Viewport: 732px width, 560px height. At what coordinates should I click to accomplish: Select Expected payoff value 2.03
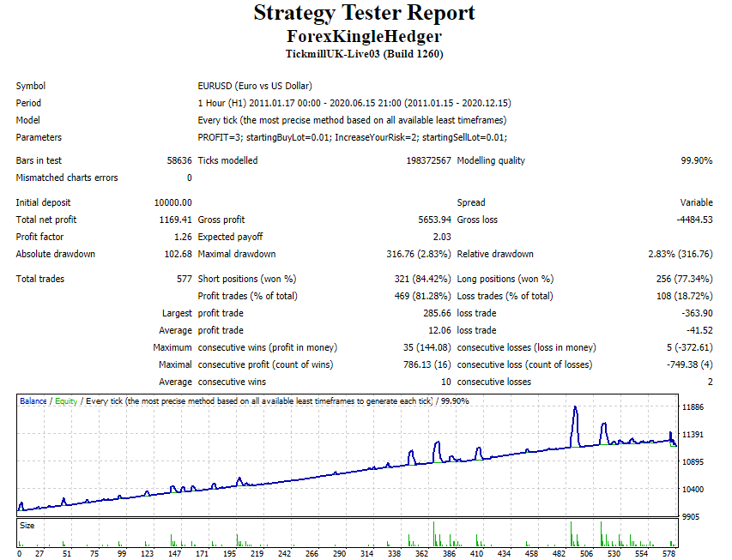coord(442,237)
